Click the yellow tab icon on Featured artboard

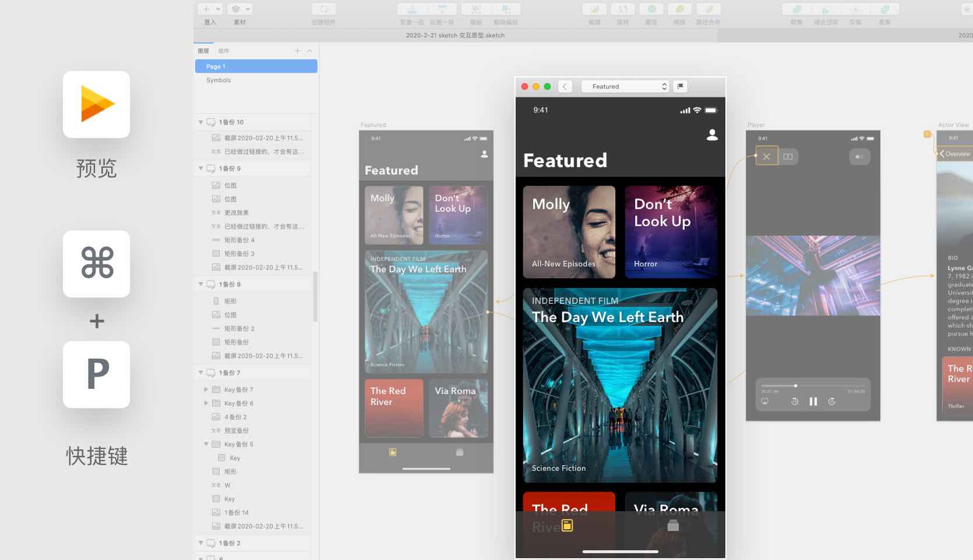click(393, 452)
